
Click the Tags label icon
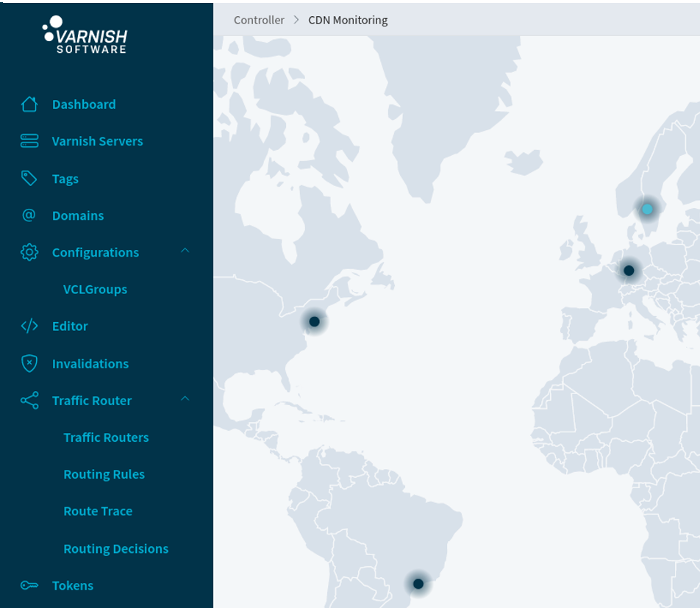[29, 179]
